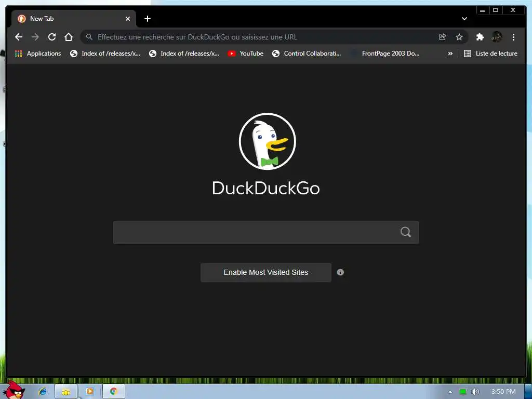Click the forward navigation arrow
The width and height of the screenshot is (532, 399).
(x=35, y=37)
